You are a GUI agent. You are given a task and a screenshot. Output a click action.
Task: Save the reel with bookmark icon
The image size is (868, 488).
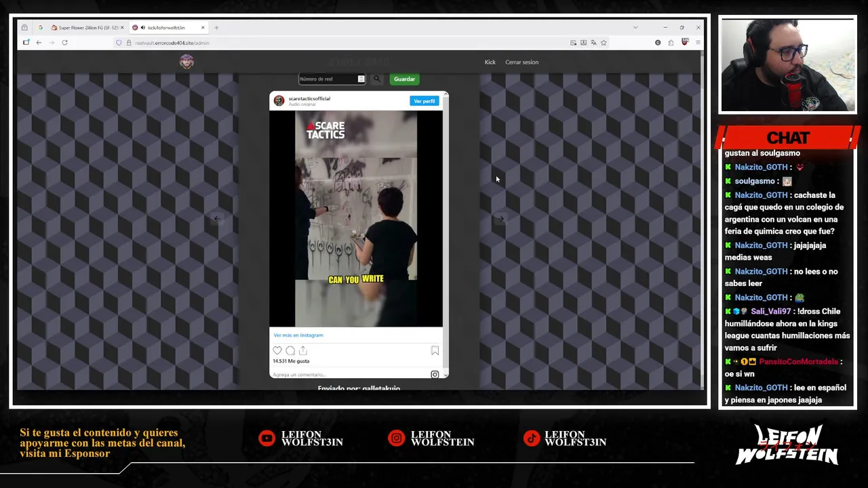(435, 350)
